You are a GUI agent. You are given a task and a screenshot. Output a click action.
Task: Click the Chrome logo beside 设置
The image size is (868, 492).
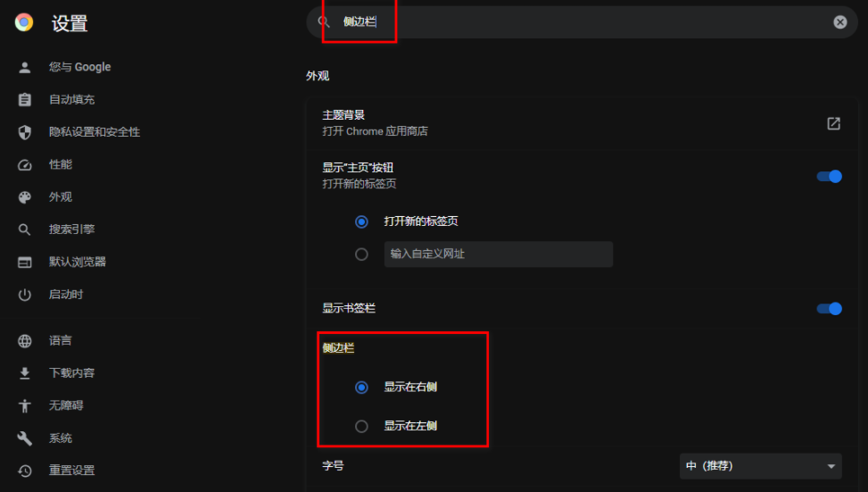click(x=24, y=22)
